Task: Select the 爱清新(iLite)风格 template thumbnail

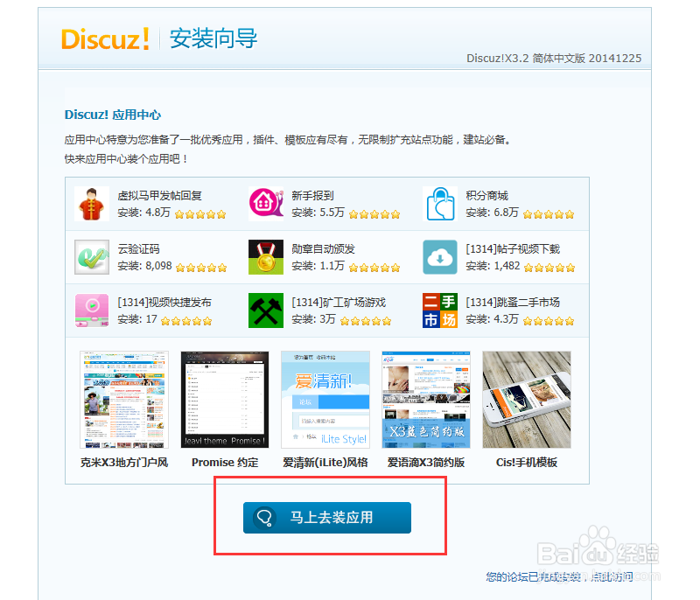Action: click(325, 400)
